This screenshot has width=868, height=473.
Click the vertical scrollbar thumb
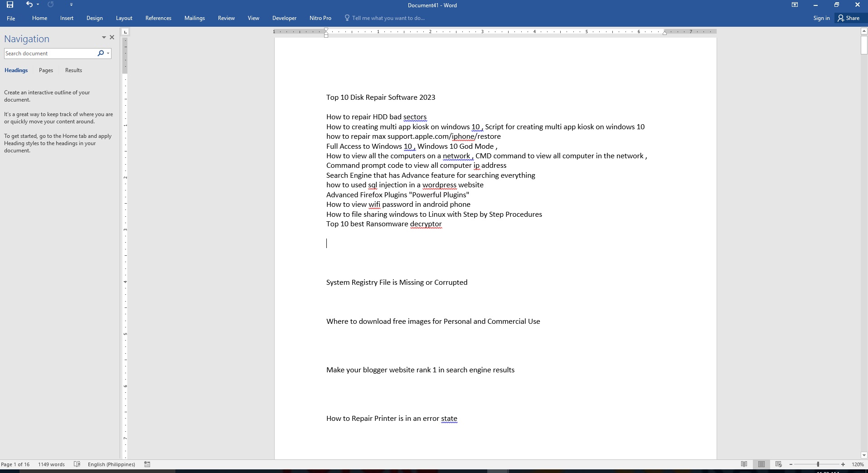pyautogui.click(x=864, y=45)
